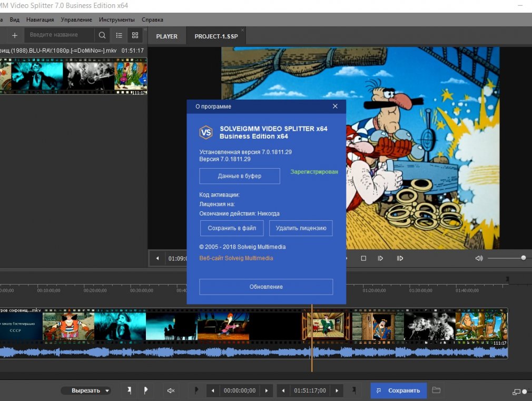Open the 'Инструменты' menu
The height and width of the screenshot is (401, 532).
(x=117, y=19)
